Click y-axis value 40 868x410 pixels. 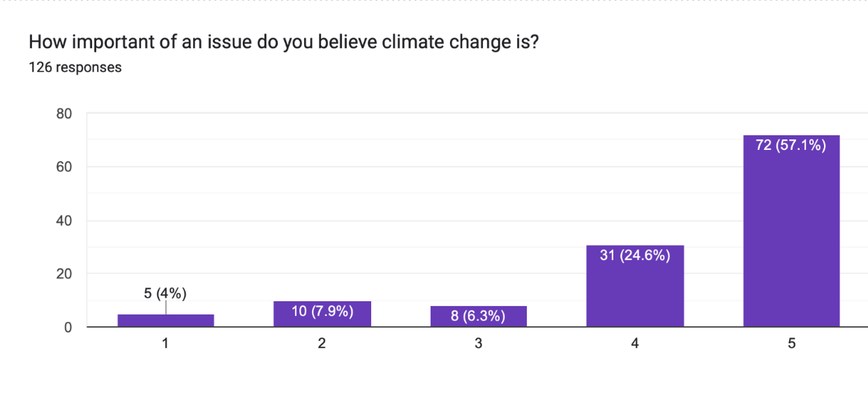[x=64, y=220]
